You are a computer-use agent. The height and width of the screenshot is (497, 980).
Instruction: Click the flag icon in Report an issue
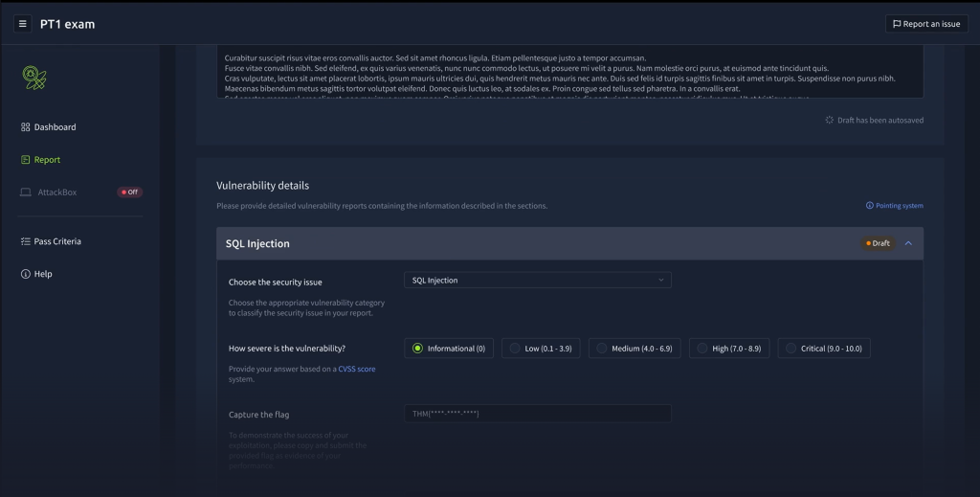click(x=897, y=24)
